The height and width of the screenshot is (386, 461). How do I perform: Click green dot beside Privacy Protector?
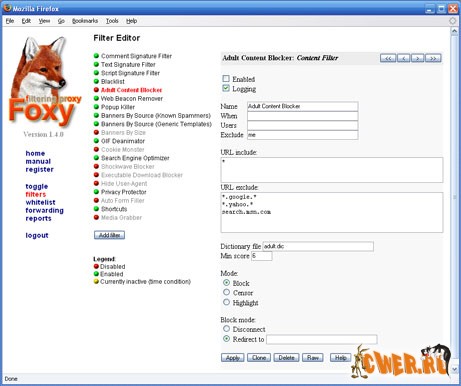click(x=96, y=192)
